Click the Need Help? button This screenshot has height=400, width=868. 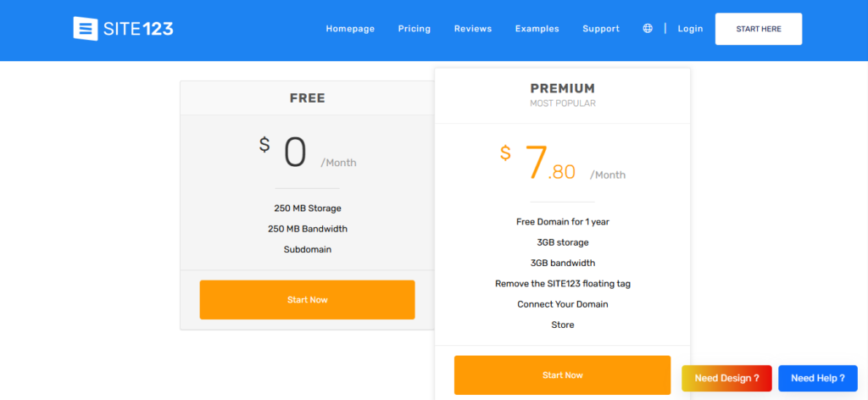coord(818,378)
